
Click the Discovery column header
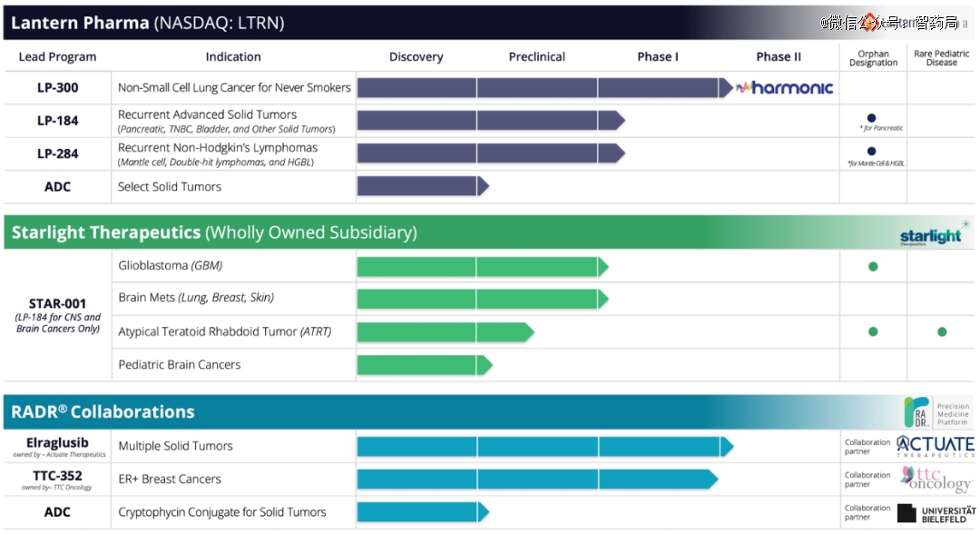(416, 57)
